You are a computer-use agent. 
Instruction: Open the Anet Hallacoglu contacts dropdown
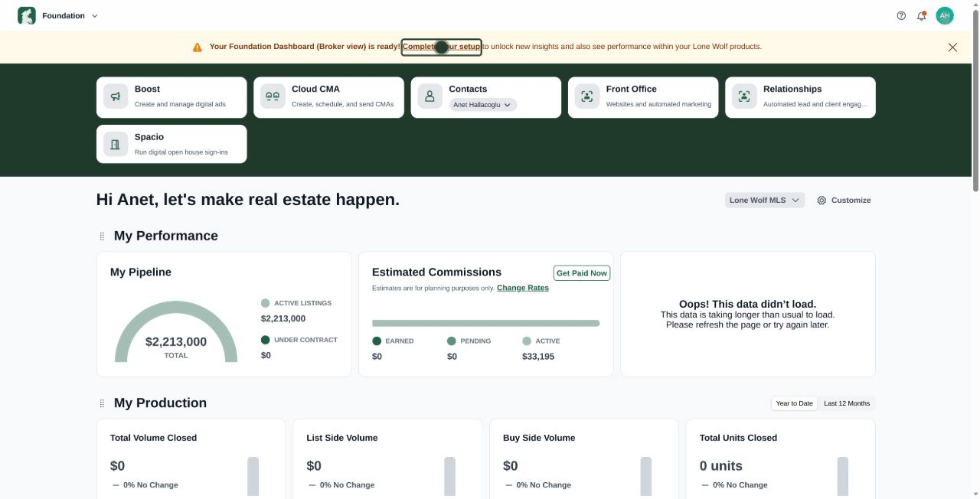click(x=482, y=105)
